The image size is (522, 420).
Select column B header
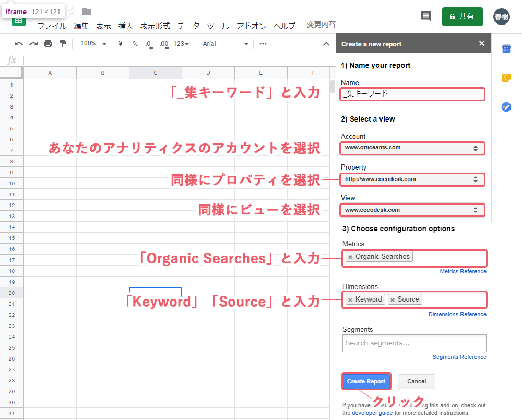102,73
